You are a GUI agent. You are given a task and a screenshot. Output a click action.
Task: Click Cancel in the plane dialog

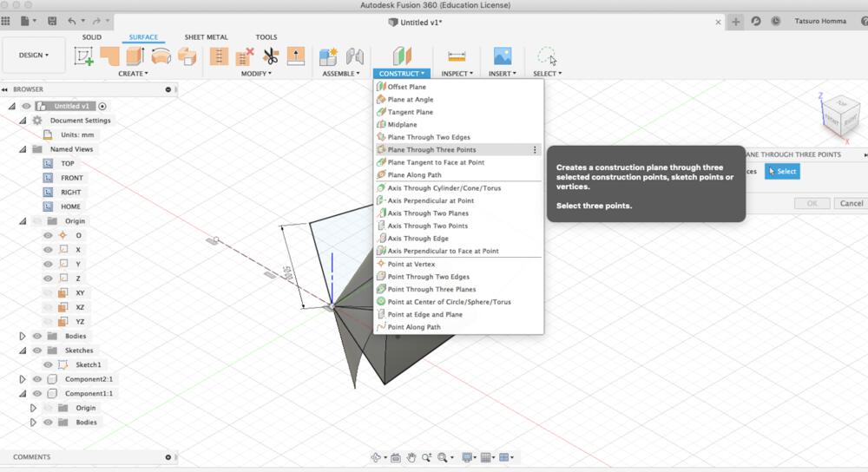pyautogui.click(x=851, y=203)
